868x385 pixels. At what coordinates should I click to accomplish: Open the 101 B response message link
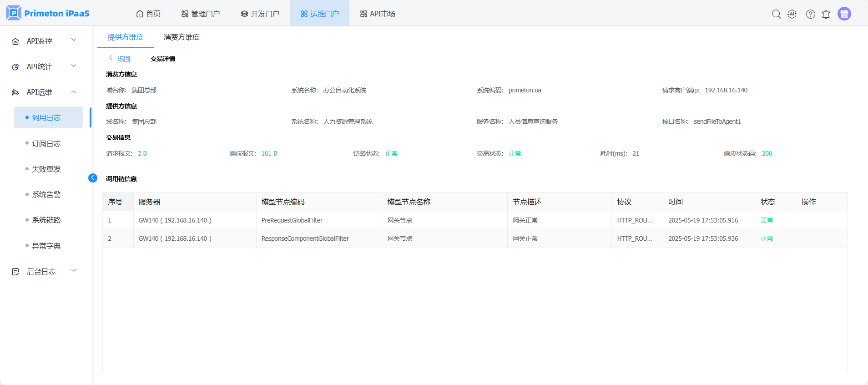269,153
